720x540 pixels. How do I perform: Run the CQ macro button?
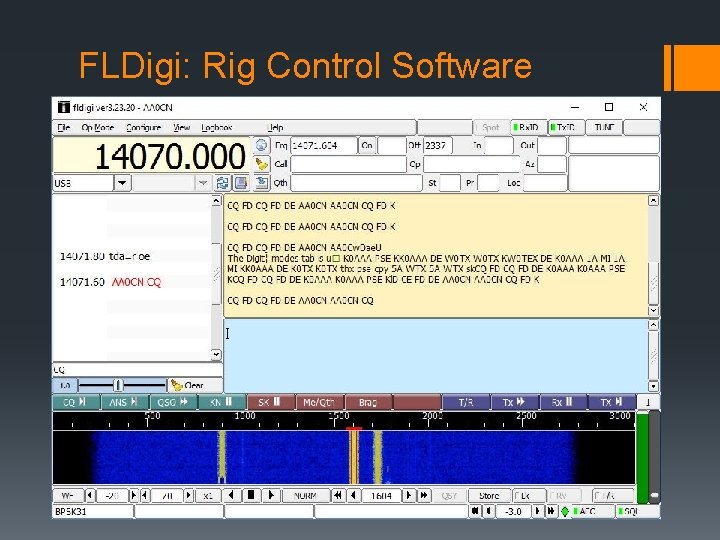point(76,402)
